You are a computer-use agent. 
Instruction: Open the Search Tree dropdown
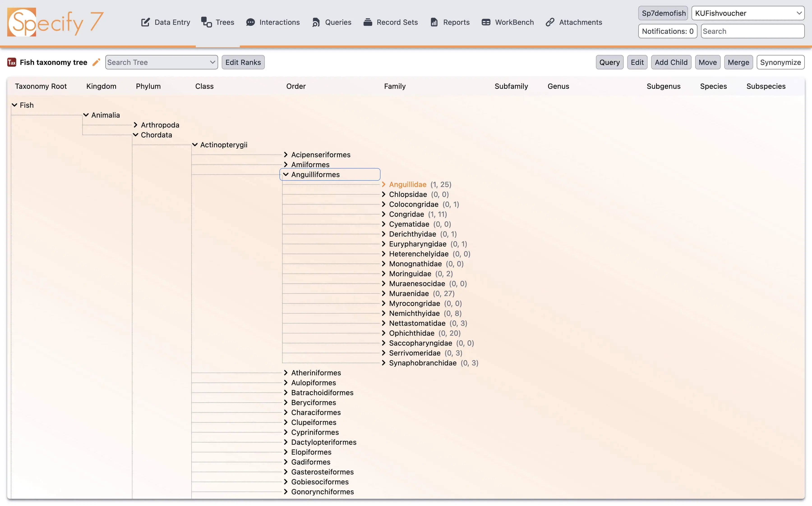point(161,62)
